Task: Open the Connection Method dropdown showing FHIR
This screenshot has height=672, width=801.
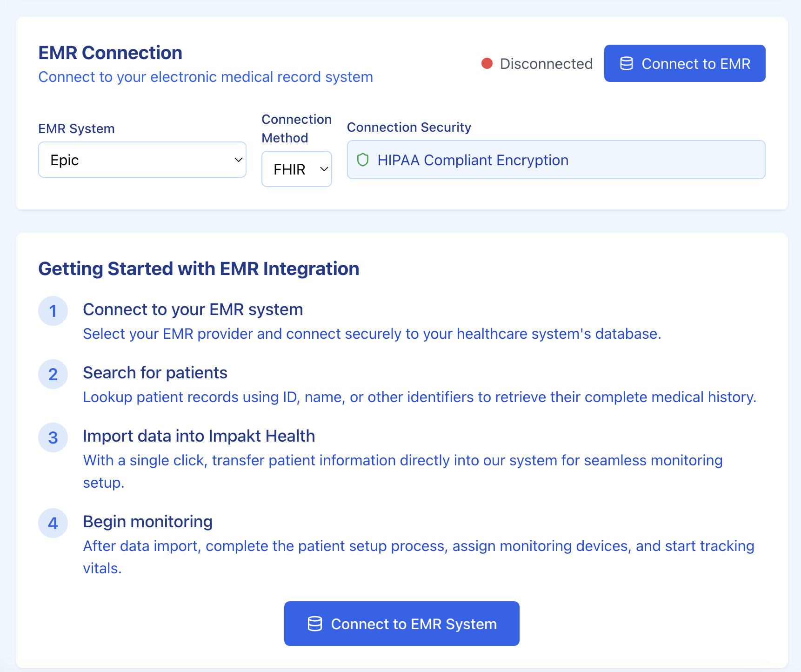Action: point(296,169)
